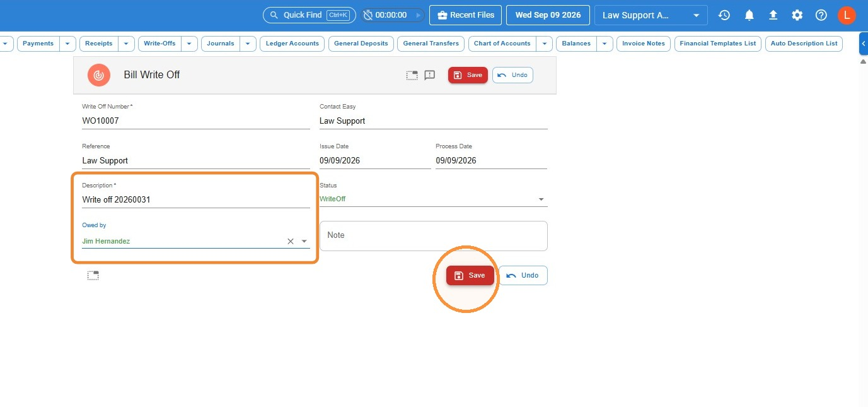Click the header dashed window icon
Screen dimensions: 868x407
pos(412,75)
